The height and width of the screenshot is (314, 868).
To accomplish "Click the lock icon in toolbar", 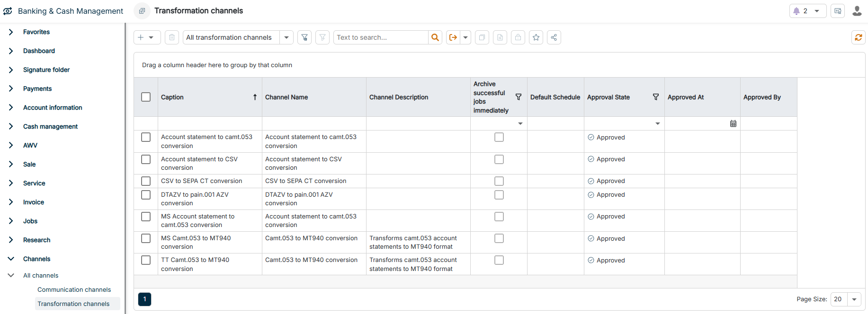I will coord(518,37).
